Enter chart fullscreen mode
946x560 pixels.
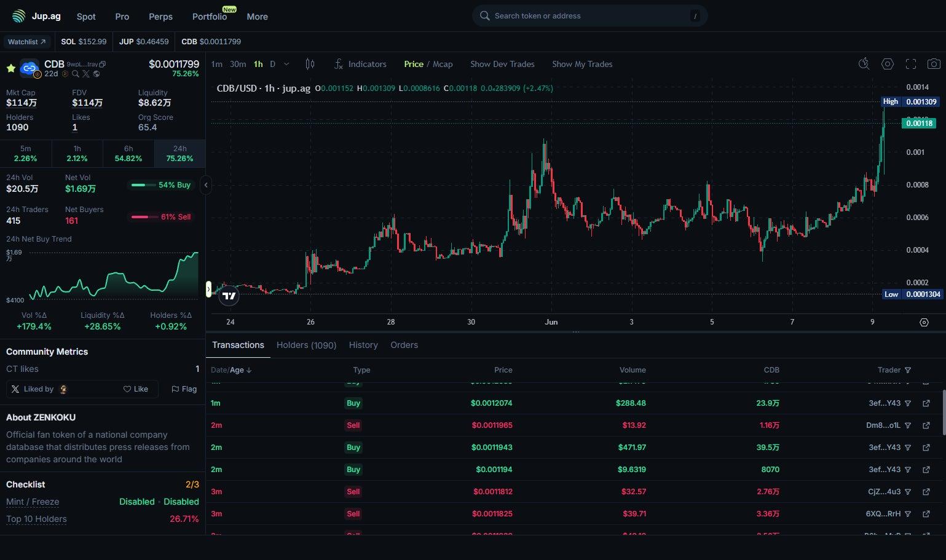tap(911, 64)
